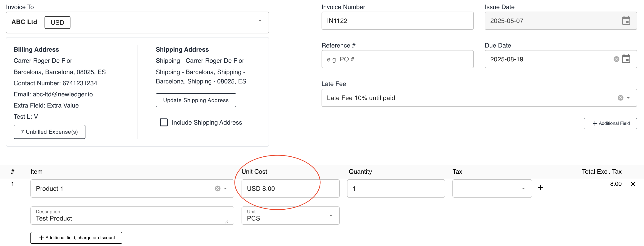
Task: Click the USD currency badge
Action: pyautogui.click(x=57, y=23)
